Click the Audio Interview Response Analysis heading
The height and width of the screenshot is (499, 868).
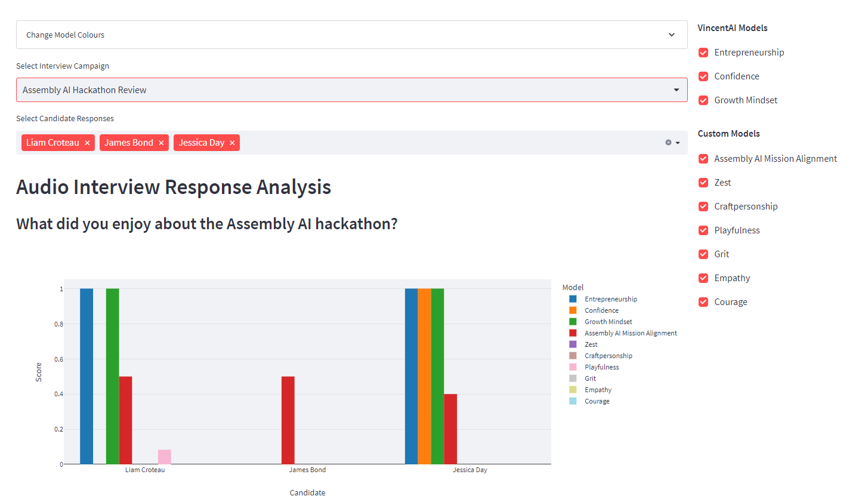[174, 187]
